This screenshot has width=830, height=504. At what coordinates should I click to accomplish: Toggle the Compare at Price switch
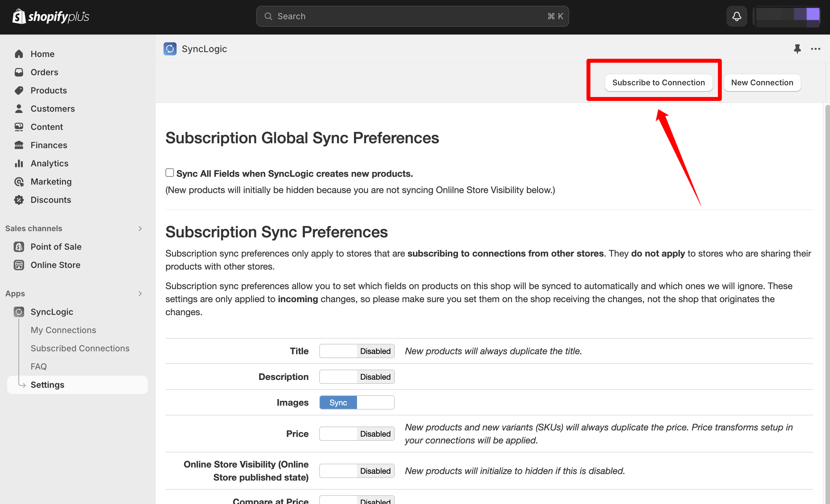point(357,500)
